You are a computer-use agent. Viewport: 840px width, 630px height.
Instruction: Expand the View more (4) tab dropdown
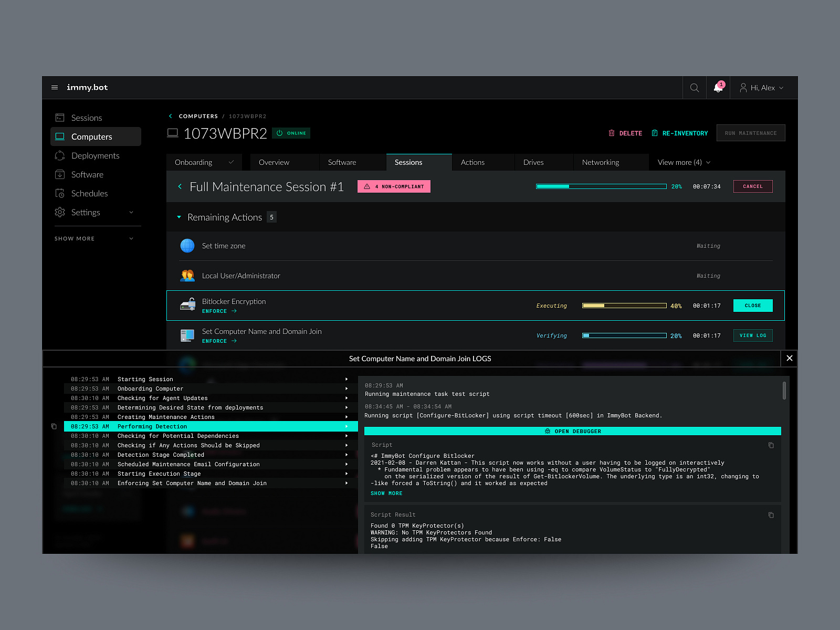(x=682, y=162)
